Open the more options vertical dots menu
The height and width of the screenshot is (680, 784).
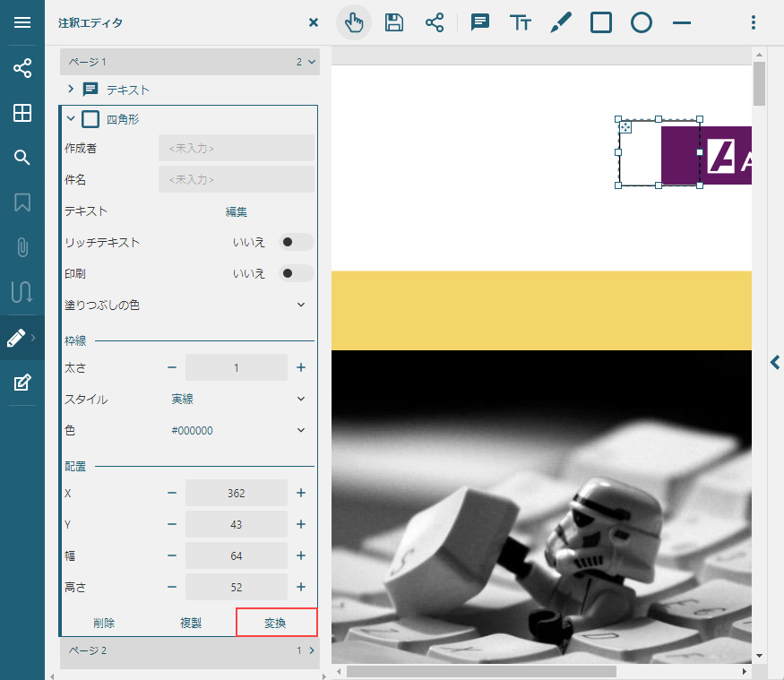753,22
